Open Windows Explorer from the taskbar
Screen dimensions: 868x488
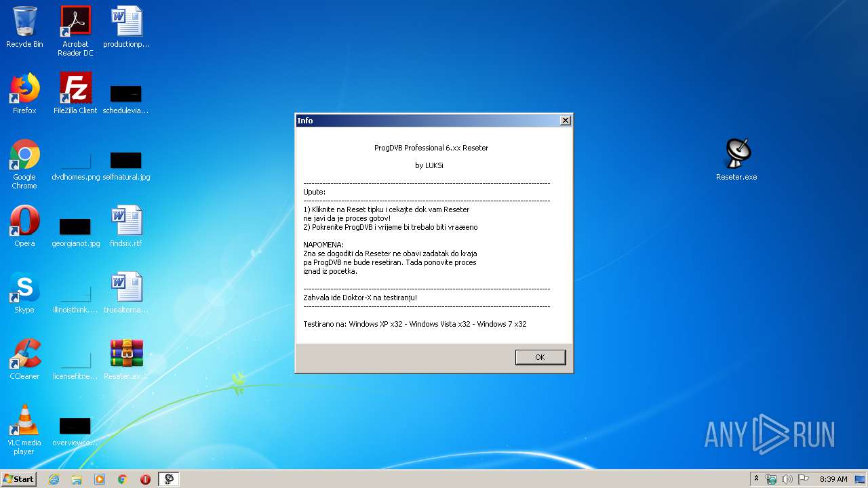[77, 479]
